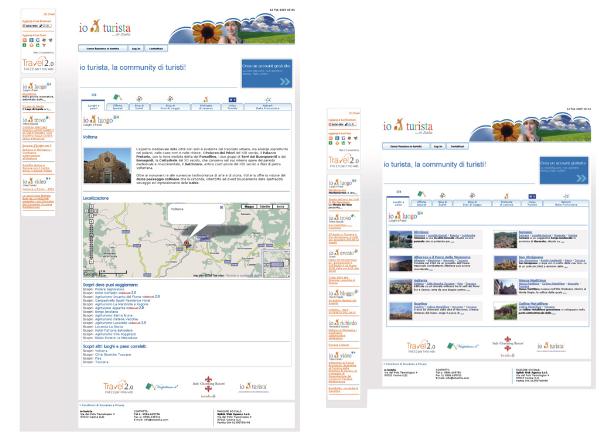Select the Luoghi e paesi tab
The width and height of the screenshot is (600, 438).
[x=94, y=106]
